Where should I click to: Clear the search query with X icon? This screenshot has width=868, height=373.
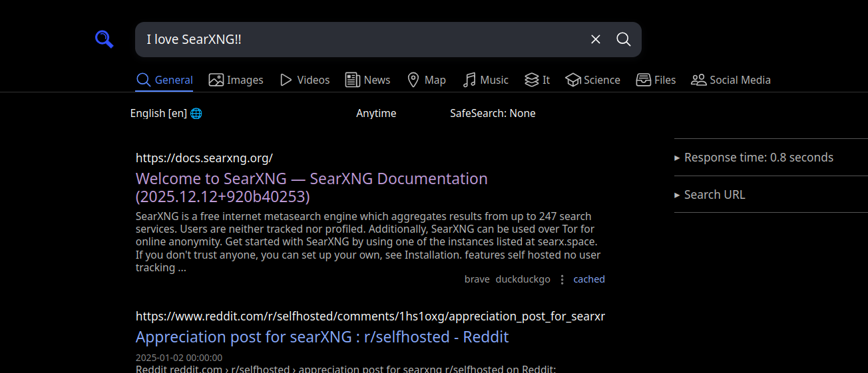[x=595, y=40]
